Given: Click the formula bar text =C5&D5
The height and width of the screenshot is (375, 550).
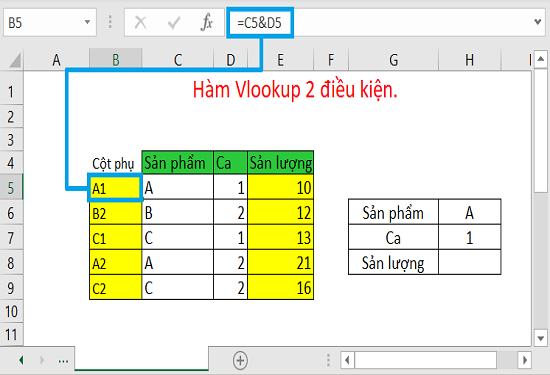Looking at the screenshot, I should (259, 23).
